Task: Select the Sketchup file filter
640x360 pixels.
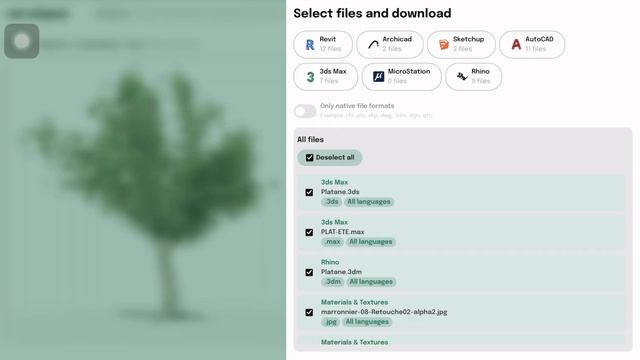Action: pos(461,44)
